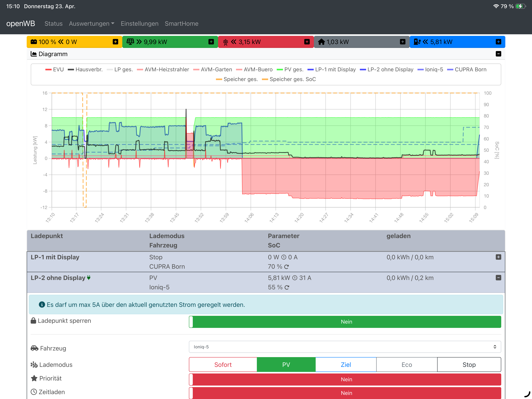Image resolution: width=532 pixels, height=399 pixels.
Task: Open the Fahrzeug Ioniq-5 select box
Action: point(345,347)
